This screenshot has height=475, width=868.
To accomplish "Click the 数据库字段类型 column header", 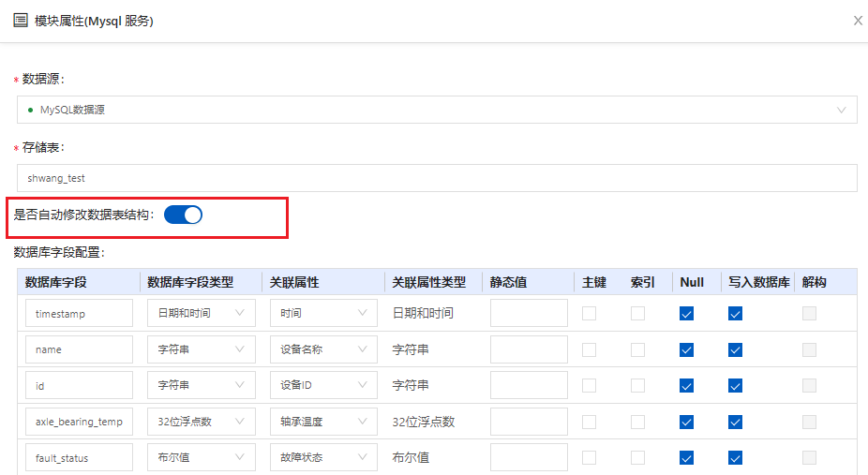I will tap(190, 282).
